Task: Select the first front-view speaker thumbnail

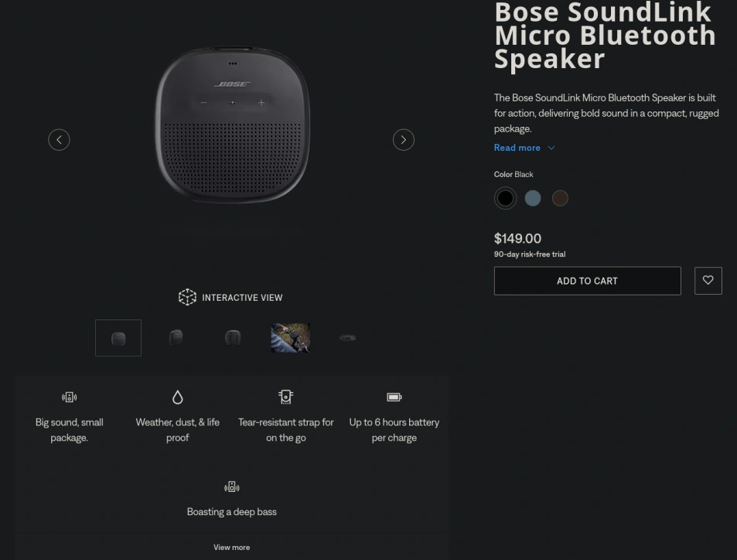Action: pyautogui.click(x=118, y=337)
